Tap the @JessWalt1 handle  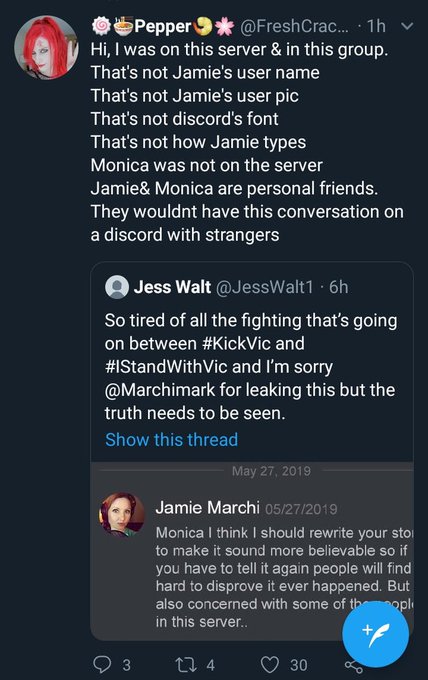pyautogui.click(x=264, y=287)
